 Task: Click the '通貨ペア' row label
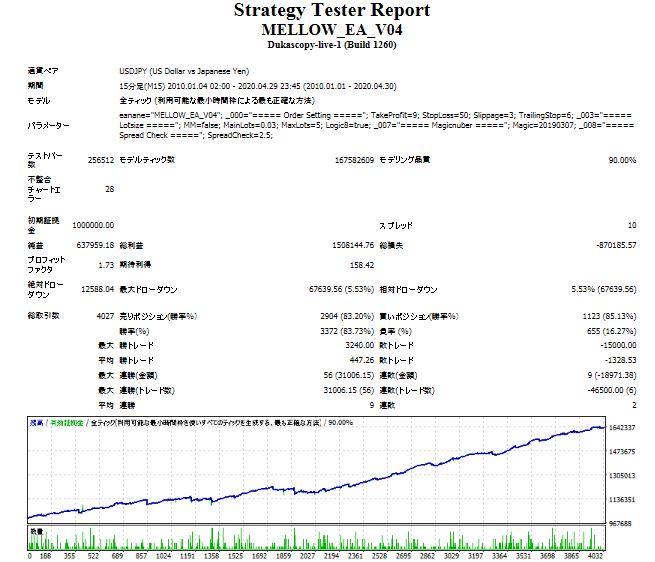43,71
